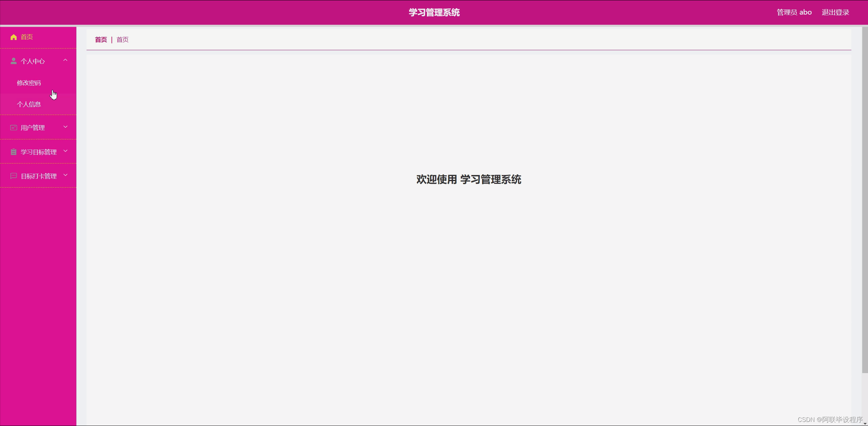868x426 pixels.
Task: Click the second 首页 breadcrumb entry
Action: (122, 40)
